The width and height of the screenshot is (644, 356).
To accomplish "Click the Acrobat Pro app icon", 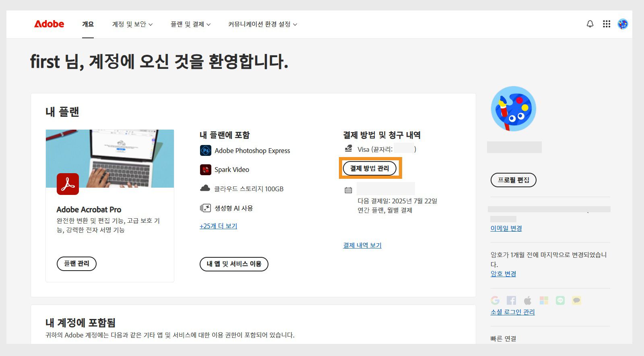I will pos(68,184).
